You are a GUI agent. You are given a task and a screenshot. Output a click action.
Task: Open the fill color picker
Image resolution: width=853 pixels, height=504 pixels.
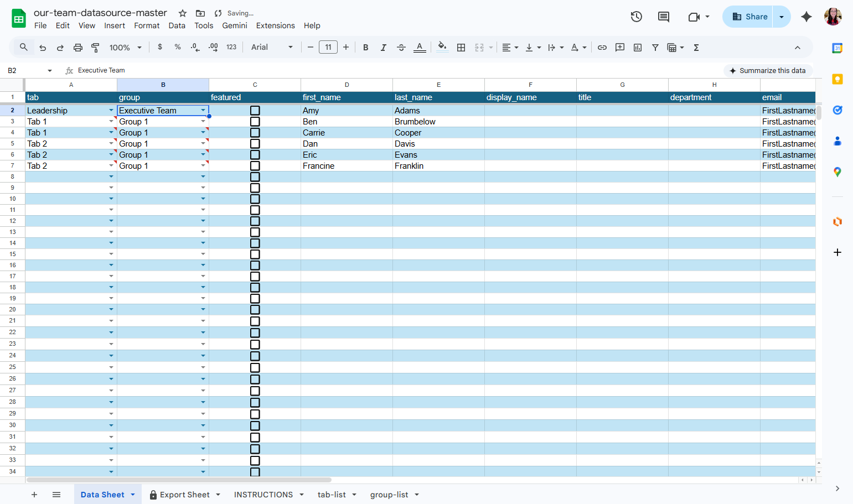(x=442, y=48)
